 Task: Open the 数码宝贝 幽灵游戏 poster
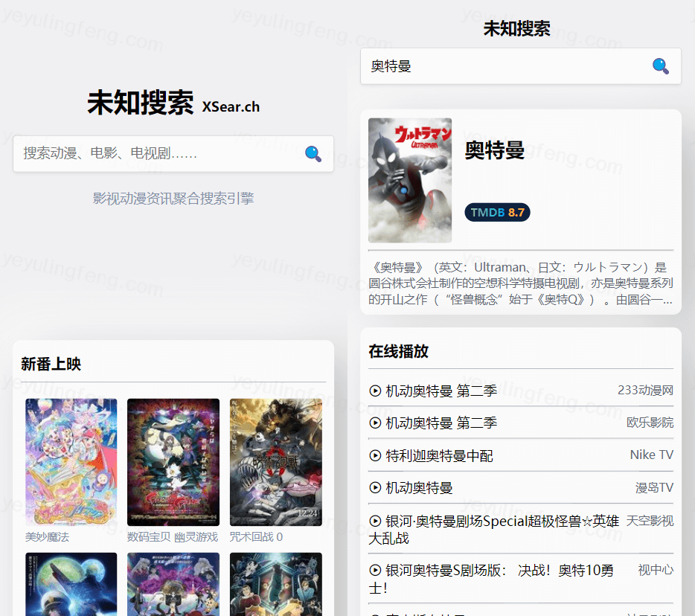tap(173, 462)
